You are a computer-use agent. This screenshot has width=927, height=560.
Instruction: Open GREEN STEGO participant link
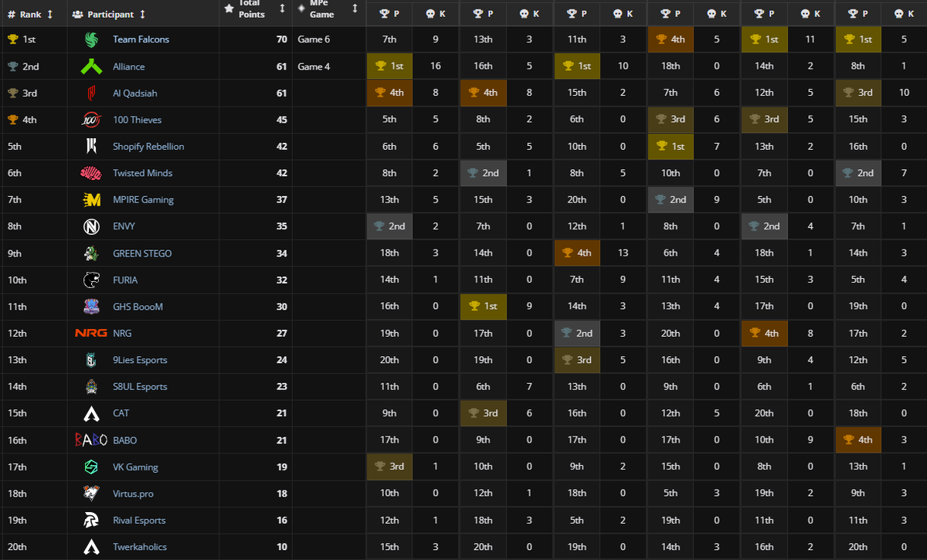pos(142,253)
